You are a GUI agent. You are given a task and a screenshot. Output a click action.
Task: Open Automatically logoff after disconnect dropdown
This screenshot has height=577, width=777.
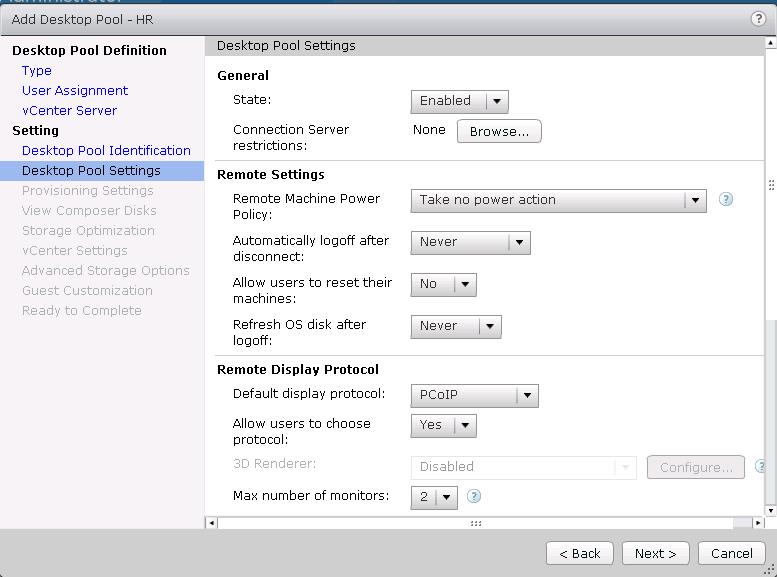pos(470,242)
